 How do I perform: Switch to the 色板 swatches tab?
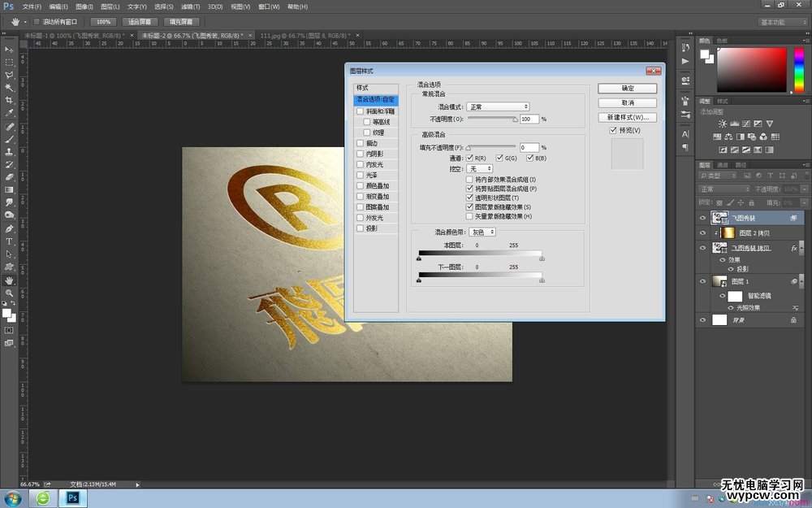pyautogui.click(x=722, y=41)
